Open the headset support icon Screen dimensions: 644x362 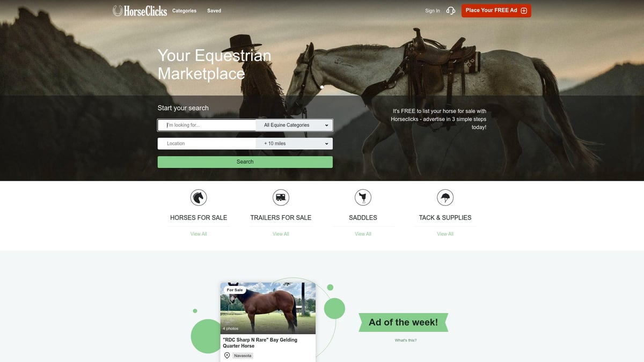coord(451,11)
